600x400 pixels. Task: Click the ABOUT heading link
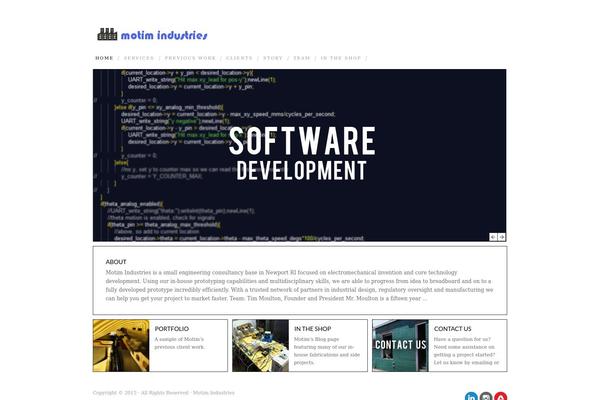pyautogui.click(x=116, y=262)
